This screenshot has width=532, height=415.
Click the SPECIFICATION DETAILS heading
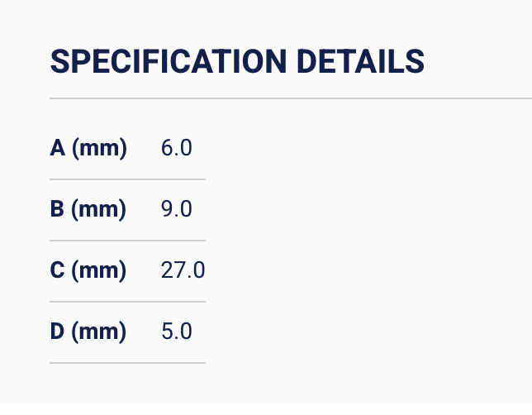[237, 62]
